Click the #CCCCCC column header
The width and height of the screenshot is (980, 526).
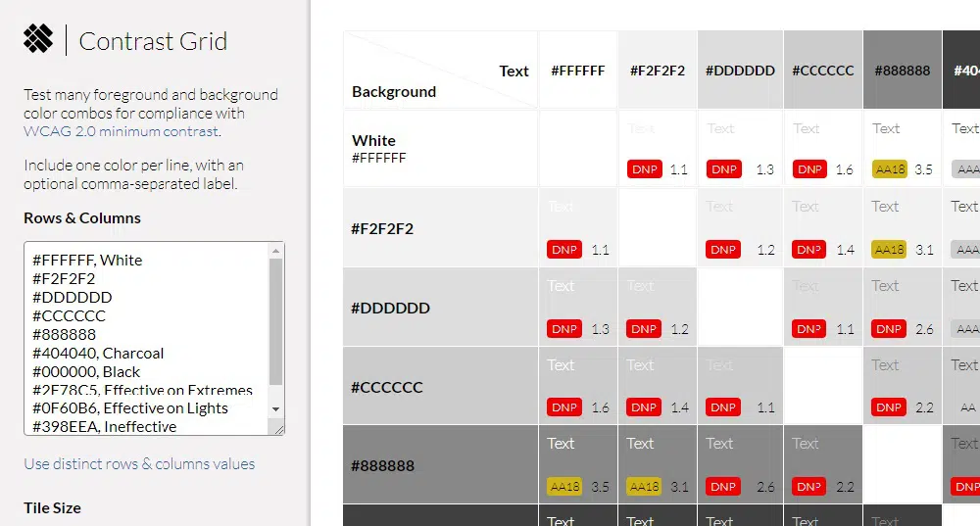(822, 71)
